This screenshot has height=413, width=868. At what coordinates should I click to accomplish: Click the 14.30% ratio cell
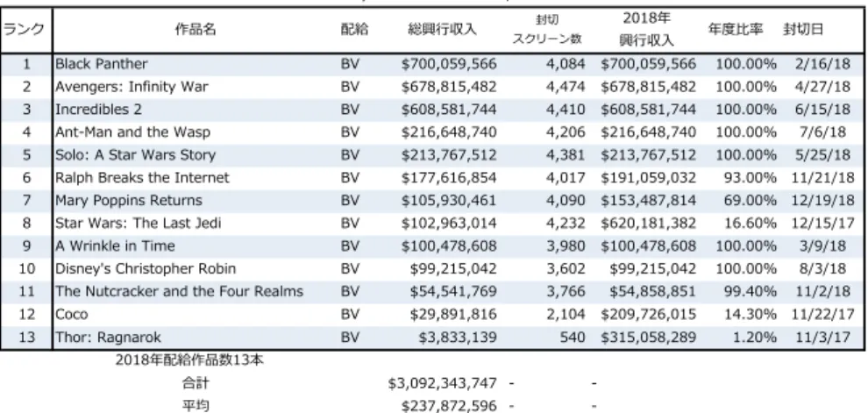click(751, 315)
